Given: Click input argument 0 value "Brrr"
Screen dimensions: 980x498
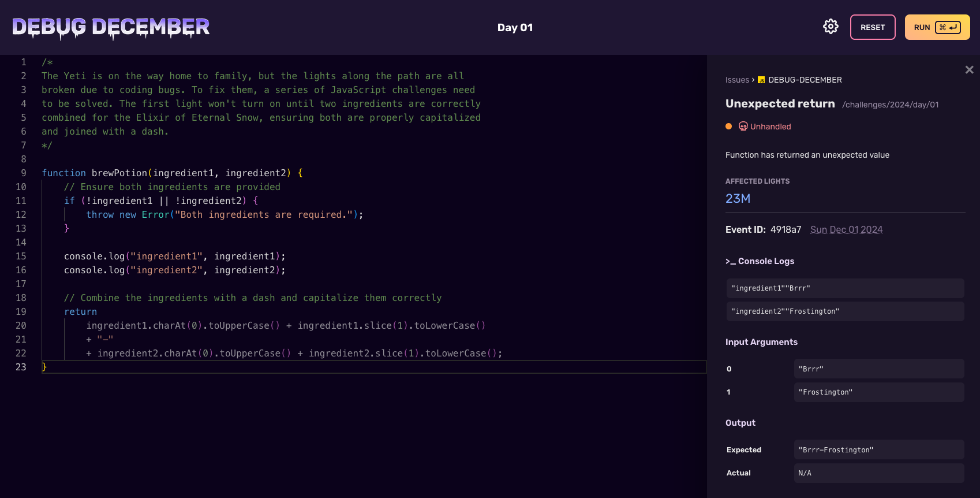Looking at the screenshot, I should point(879,369).
